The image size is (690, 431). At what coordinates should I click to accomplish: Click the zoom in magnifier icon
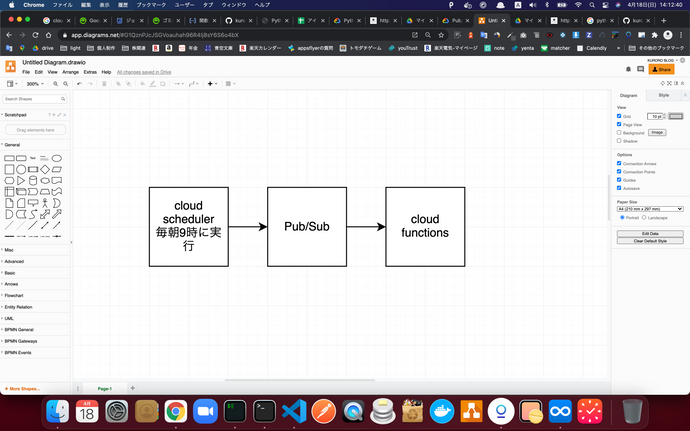click(x=55, y=84)
